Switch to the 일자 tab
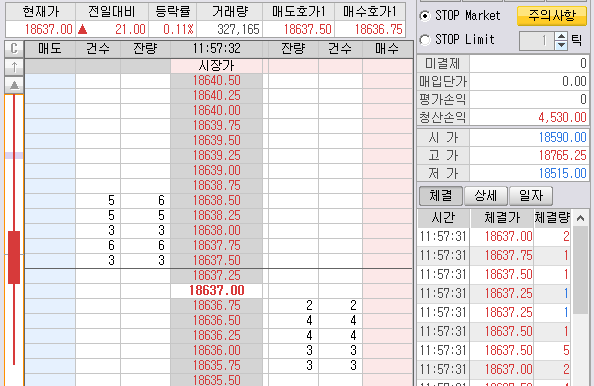The height and width of the screenshot is (386, 594). (x=531, y=196)
